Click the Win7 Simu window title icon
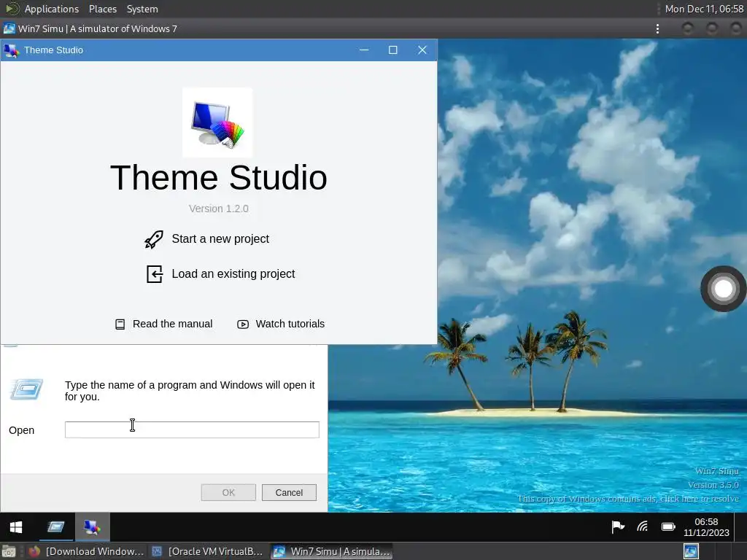This screenshot has width=747, height=560. (x=9, y=28)
